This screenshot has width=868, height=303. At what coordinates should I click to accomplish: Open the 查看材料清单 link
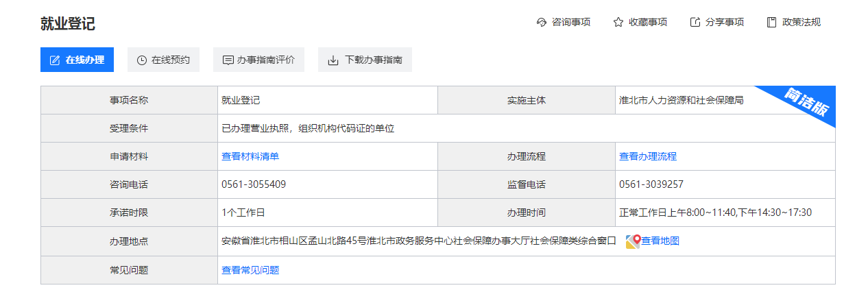[250, 156]
